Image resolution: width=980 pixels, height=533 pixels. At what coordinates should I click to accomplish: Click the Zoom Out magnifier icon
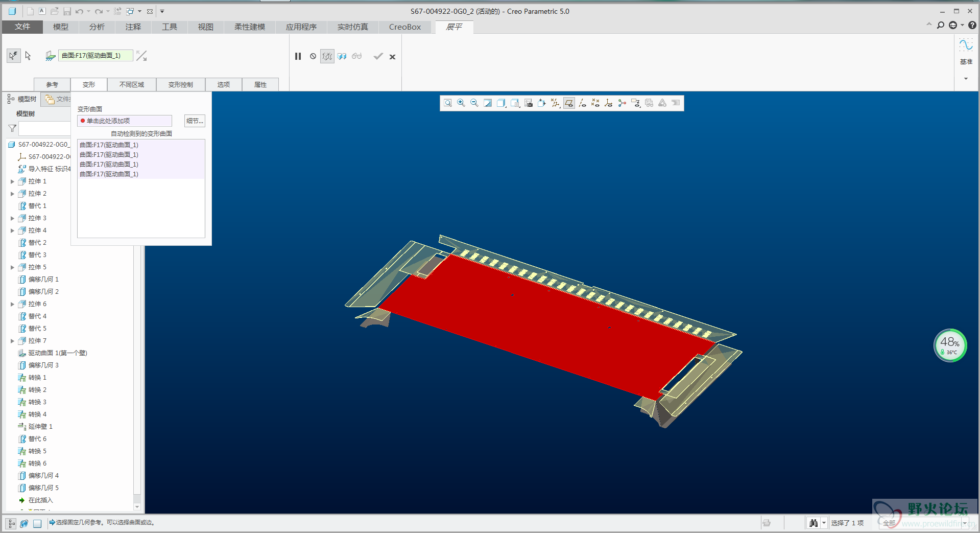474,103
